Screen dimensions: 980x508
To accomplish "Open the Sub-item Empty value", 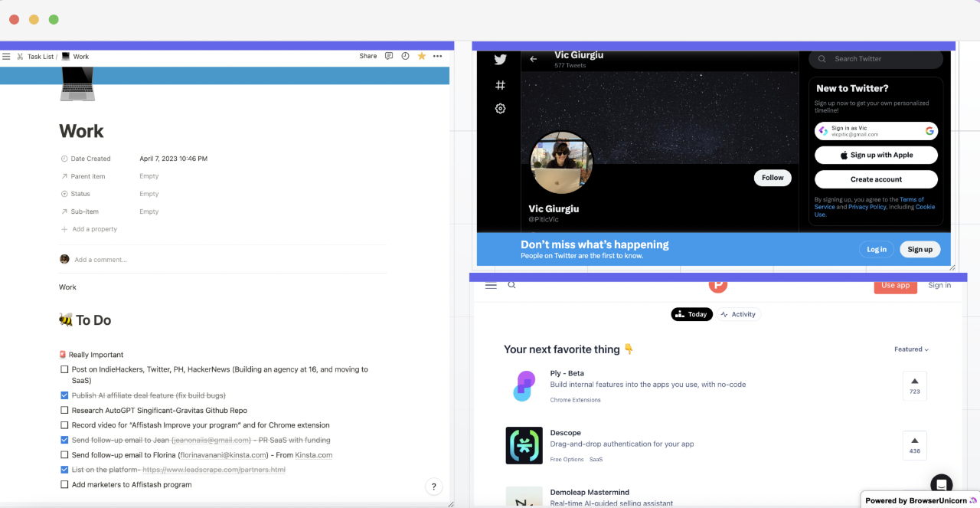I will [149, 211].
